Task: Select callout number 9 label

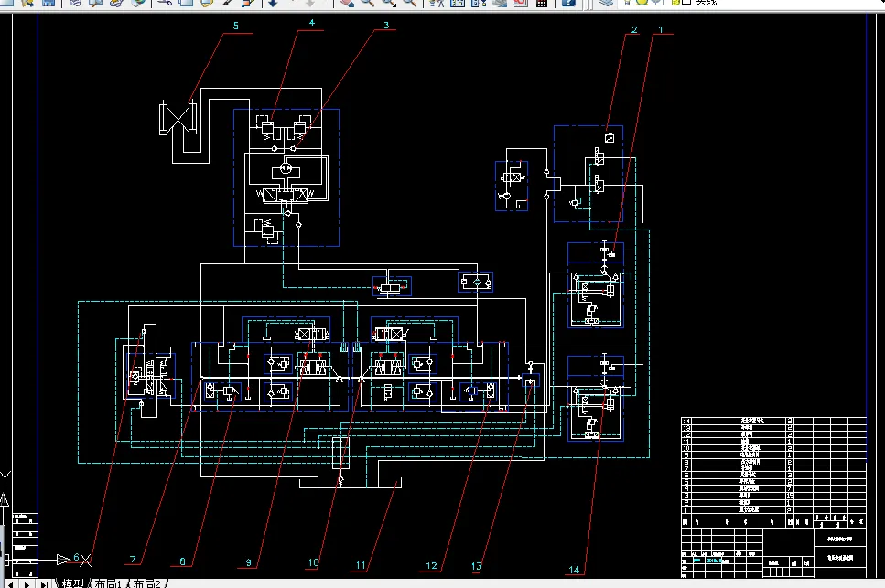Action: click(248, 562)
